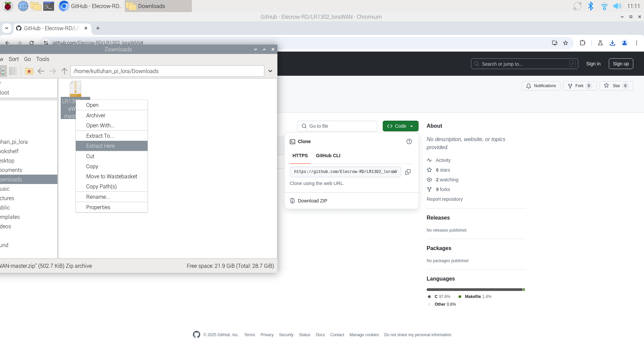Click the home folder toolbar icon
The width and height of the screenshot is (644, 362).
click(x=29, y=71)
